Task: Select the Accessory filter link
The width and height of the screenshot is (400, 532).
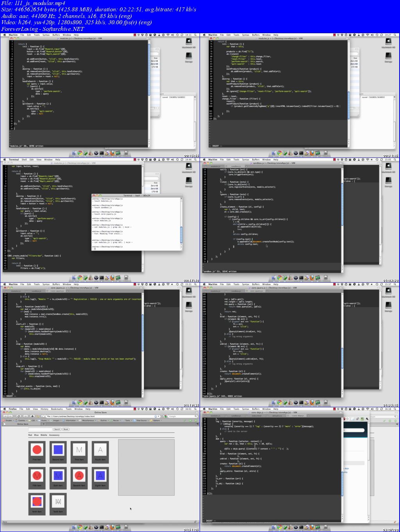Action: [x=54, y=435]
